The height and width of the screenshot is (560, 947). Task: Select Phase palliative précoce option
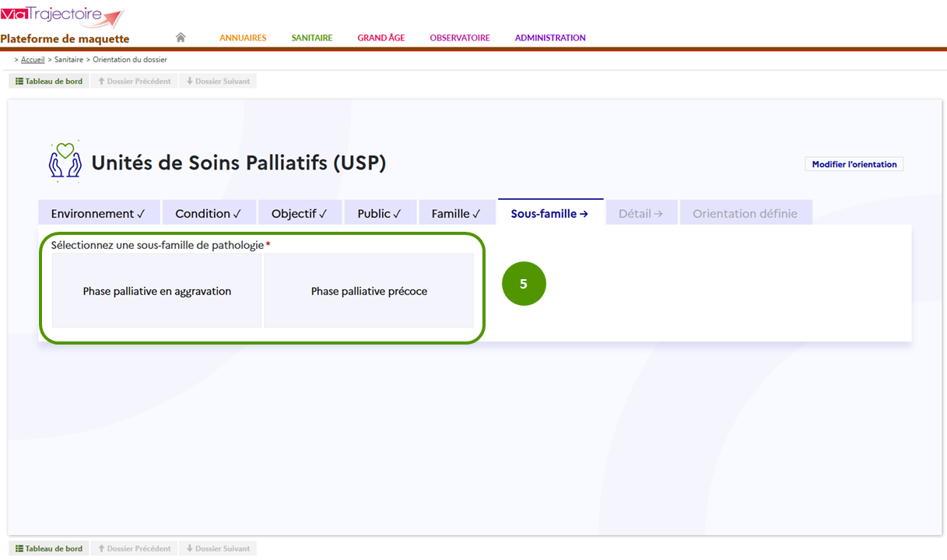click(x=369, y=291)
